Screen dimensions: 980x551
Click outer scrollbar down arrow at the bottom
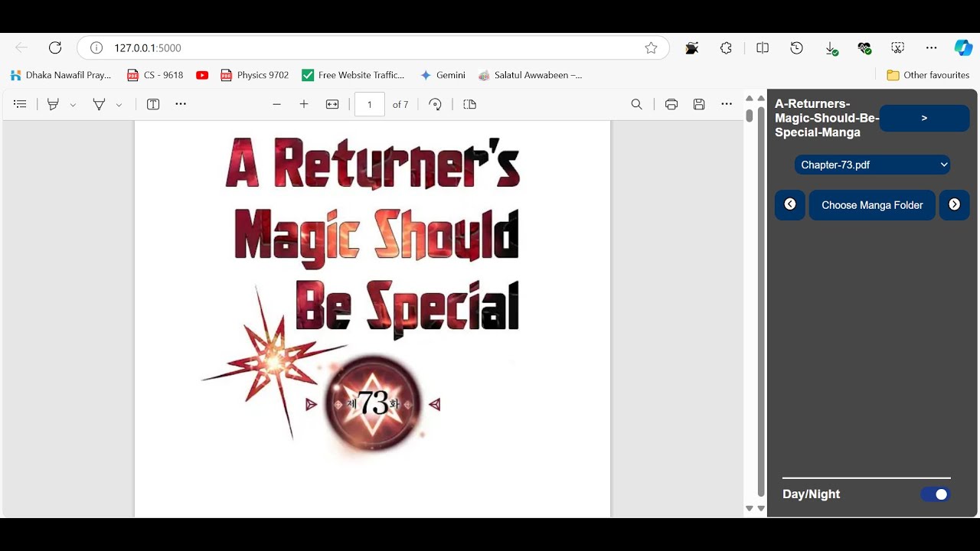coord(761,508)
